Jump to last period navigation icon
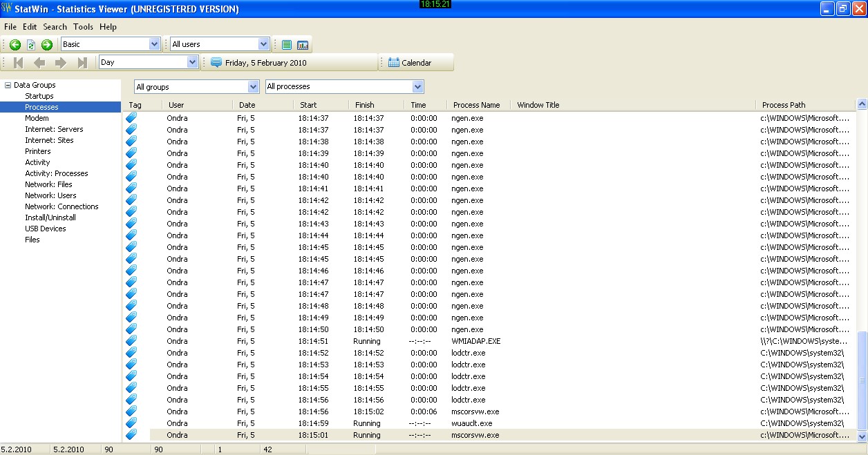This screenshot has width=868, height=455. 82,63
